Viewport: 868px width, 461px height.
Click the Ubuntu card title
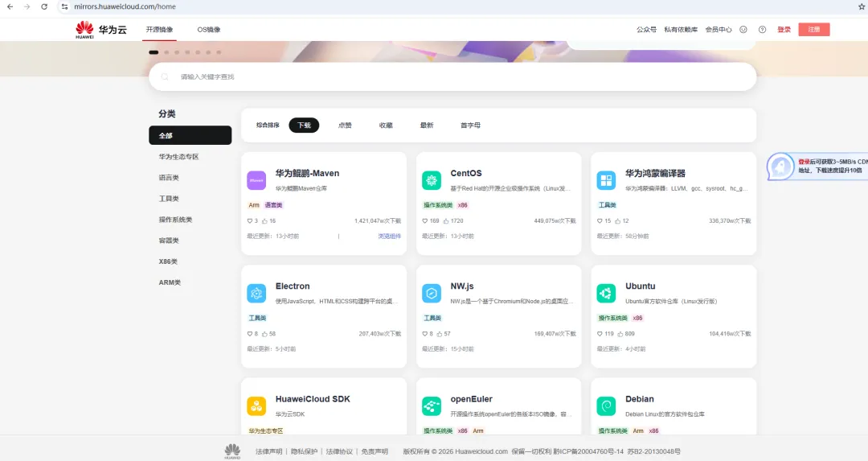tap(641, 286)
